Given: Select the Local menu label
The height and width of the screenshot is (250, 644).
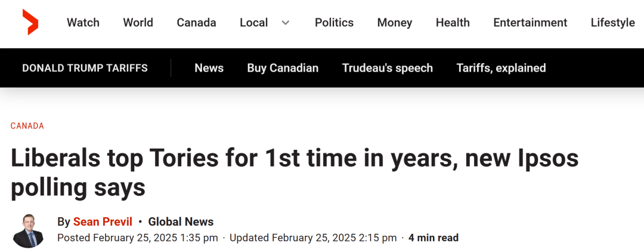Looking at the screenshot, I should [x=254, y=23].
